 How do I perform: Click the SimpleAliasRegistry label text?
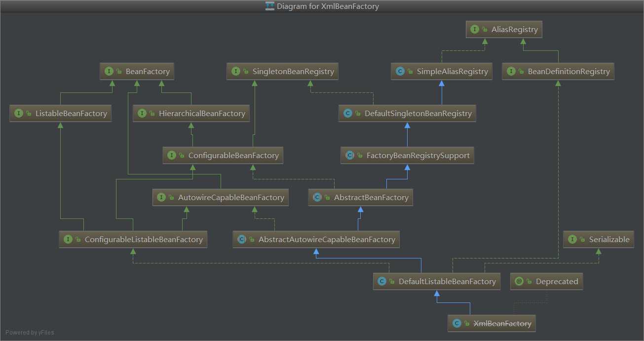(452, 72)
